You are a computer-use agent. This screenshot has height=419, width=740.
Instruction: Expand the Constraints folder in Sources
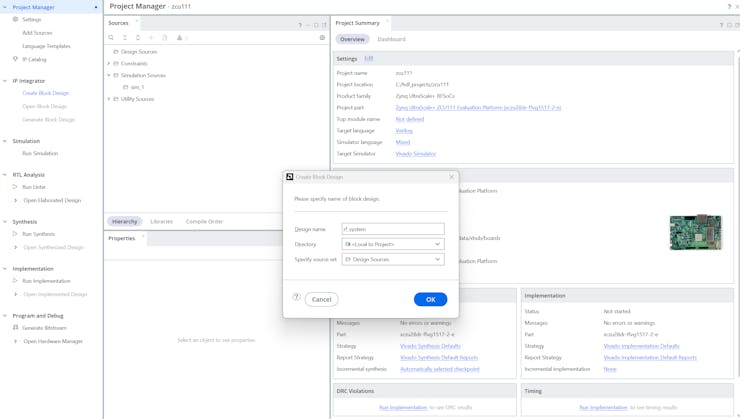[x=109, y=63]
